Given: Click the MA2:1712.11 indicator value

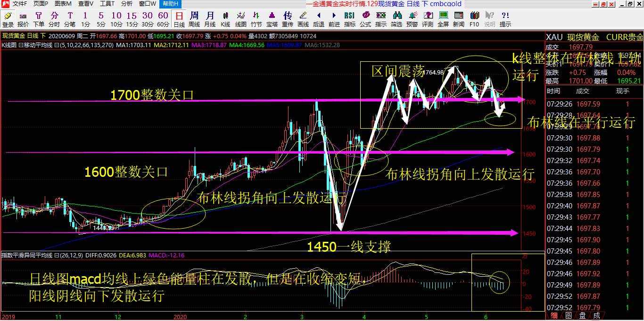Looking at the screenshot, I should coord(171,45).
